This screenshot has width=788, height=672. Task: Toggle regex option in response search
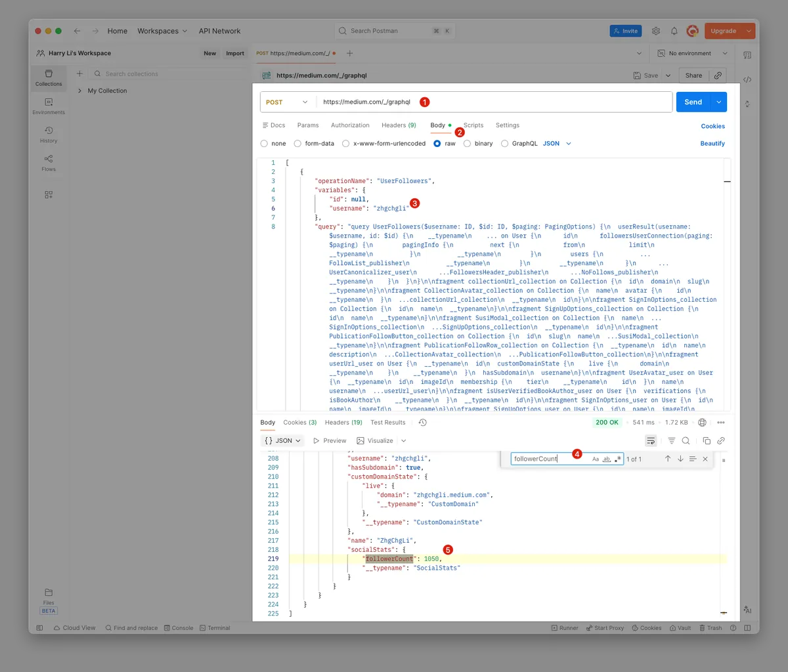tap(618, 459)
